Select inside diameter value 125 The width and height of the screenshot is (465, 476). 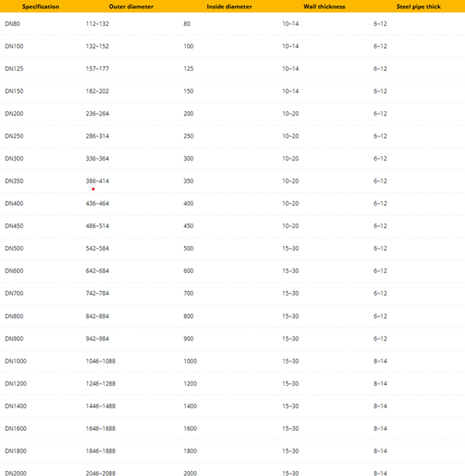click(x=188, y=69)
